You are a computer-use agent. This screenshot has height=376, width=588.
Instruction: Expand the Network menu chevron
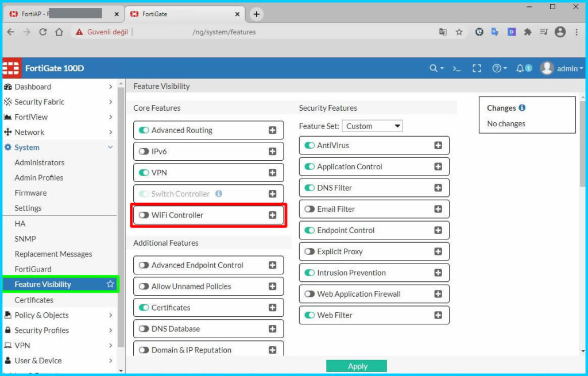111,132
